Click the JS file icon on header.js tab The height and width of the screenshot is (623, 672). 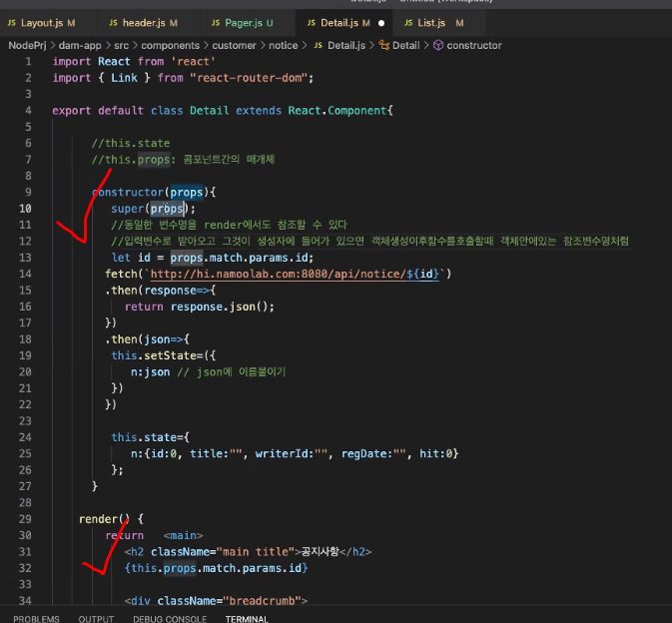[x=113, y=23]
